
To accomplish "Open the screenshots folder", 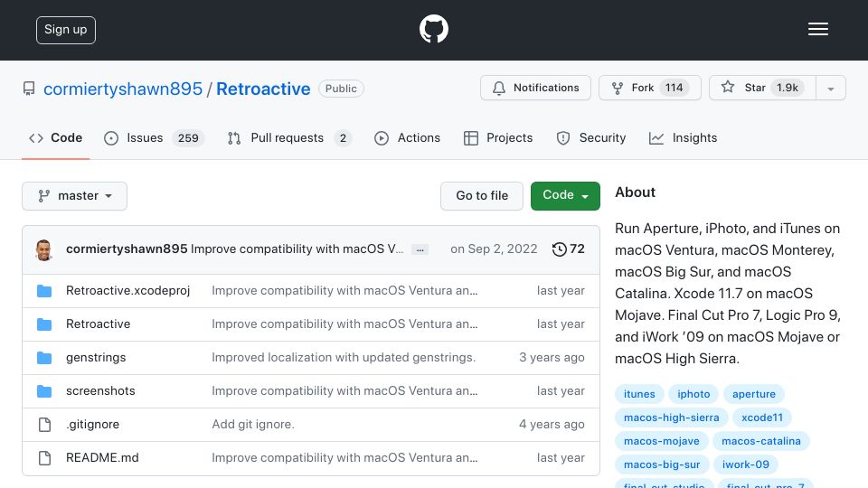I will pyautogui.click(x=100, y=390).
